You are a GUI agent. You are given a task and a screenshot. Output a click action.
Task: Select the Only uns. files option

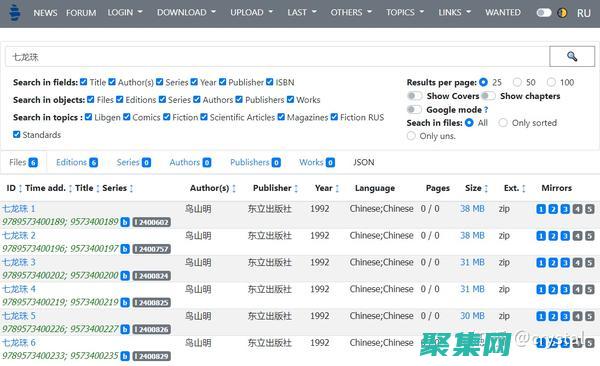411,136
